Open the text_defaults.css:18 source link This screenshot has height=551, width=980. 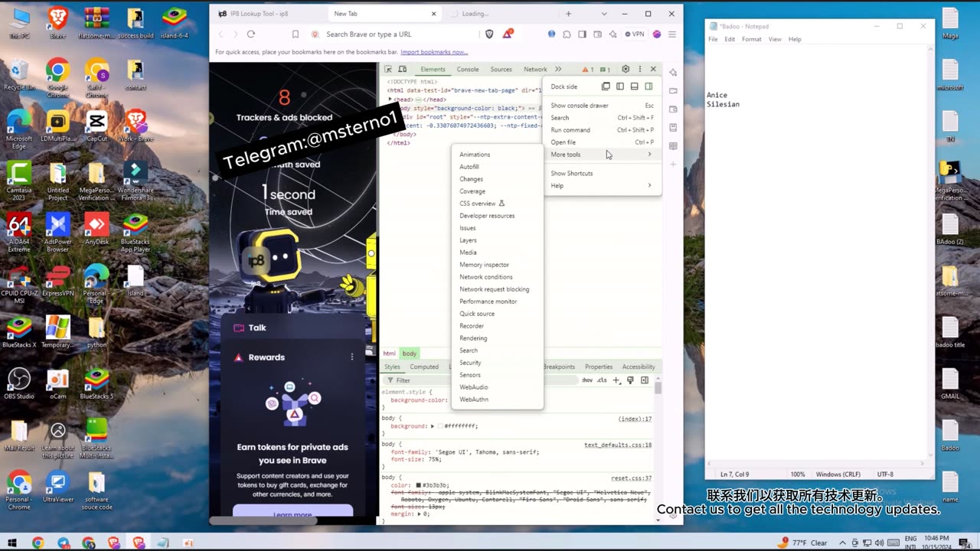click(x=618, y=445)
